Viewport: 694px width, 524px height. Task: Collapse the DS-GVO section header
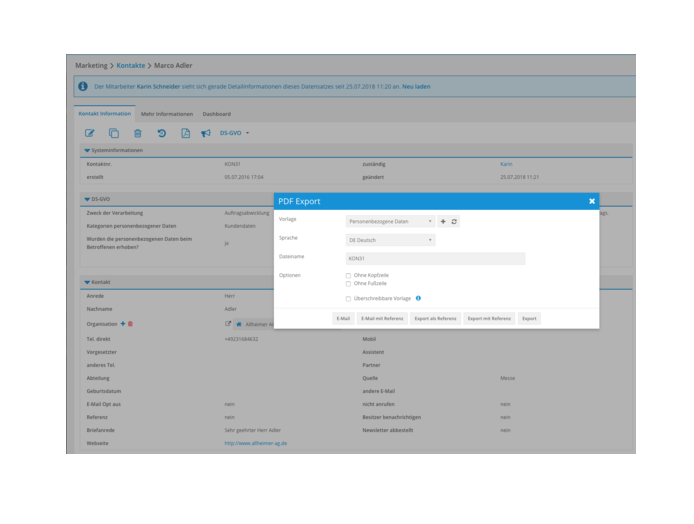point(87,199)
